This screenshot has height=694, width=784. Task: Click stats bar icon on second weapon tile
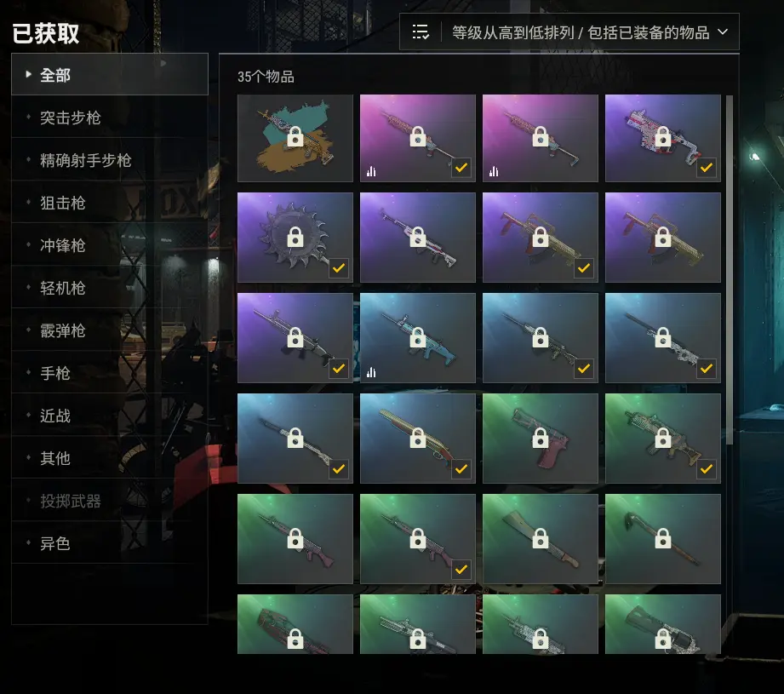pyautogui.click(x=371, y=171)
